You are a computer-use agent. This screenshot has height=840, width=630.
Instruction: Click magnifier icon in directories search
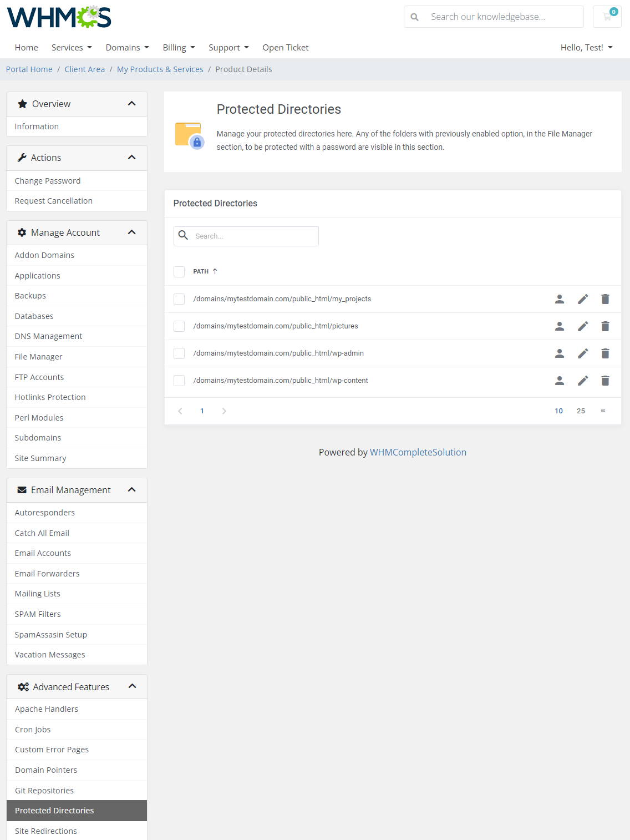pos(183,236)
